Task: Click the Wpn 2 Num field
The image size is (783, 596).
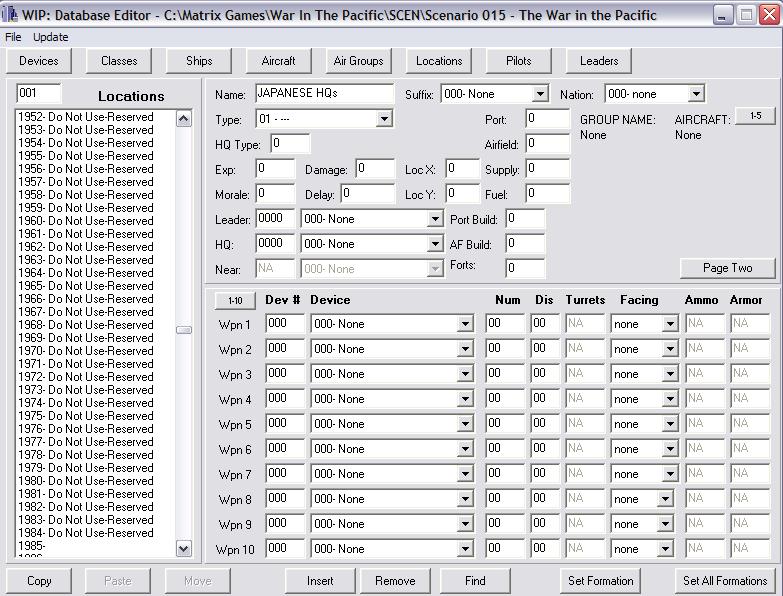Action: click(505, 348)
